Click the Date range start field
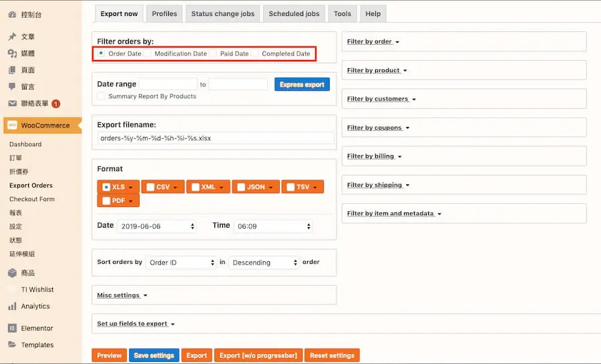 [x=168, y=84]
